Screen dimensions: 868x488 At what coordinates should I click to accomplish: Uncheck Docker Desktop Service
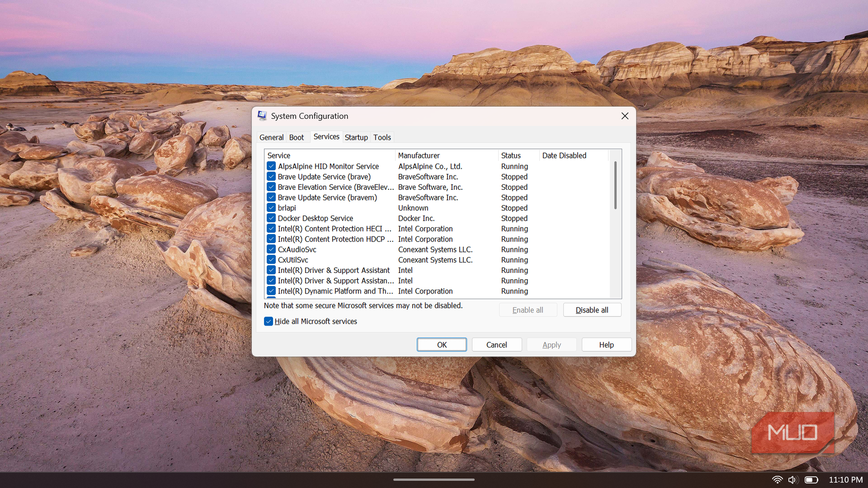pos(271,218)
